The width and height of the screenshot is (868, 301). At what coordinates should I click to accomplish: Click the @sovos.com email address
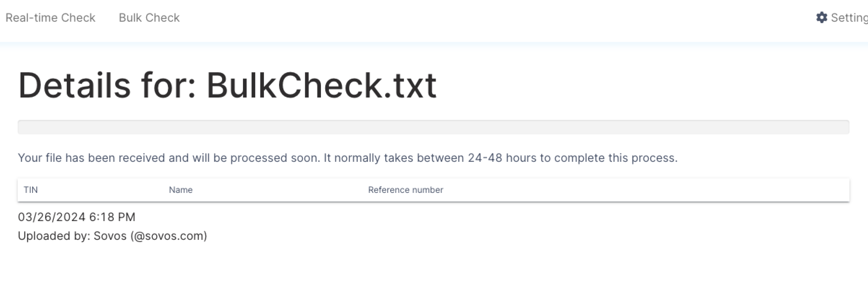169,236
